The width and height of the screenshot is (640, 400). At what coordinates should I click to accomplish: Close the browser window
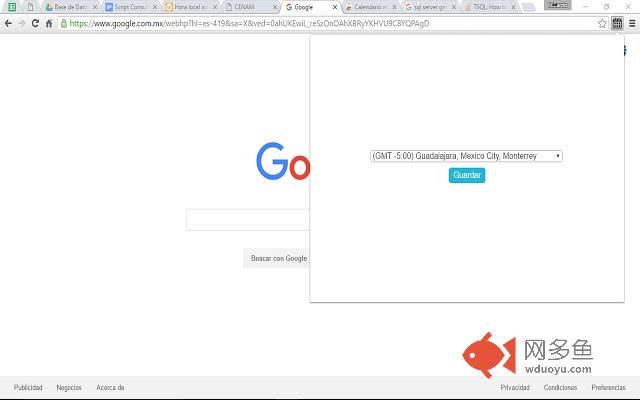629,7
